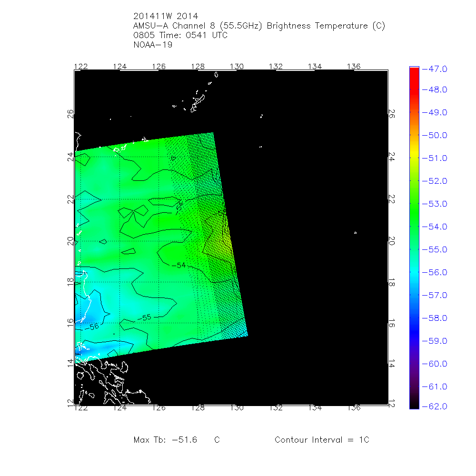Click the -55 contour label on the map
The width and height of the screenshot is (476, 476).
(x=144, y=318)
